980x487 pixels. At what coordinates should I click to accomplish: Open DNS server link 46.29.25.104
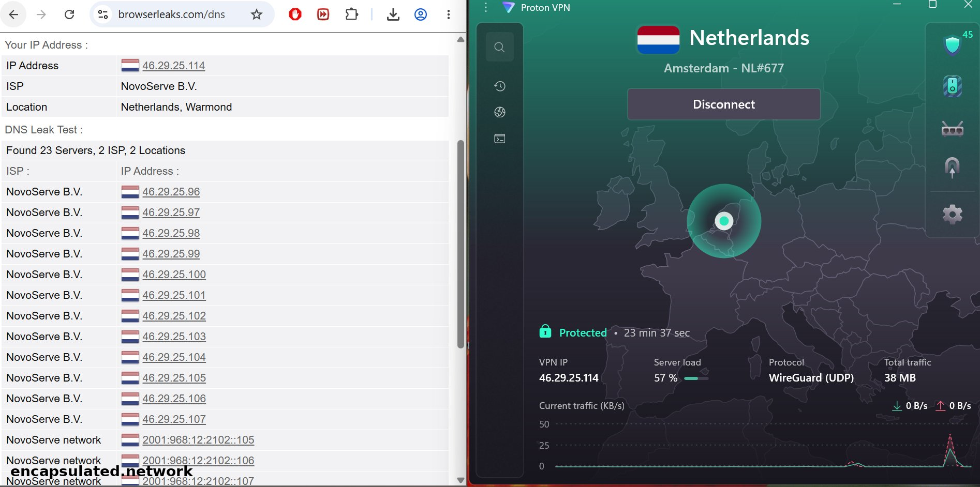pos(174,357)
